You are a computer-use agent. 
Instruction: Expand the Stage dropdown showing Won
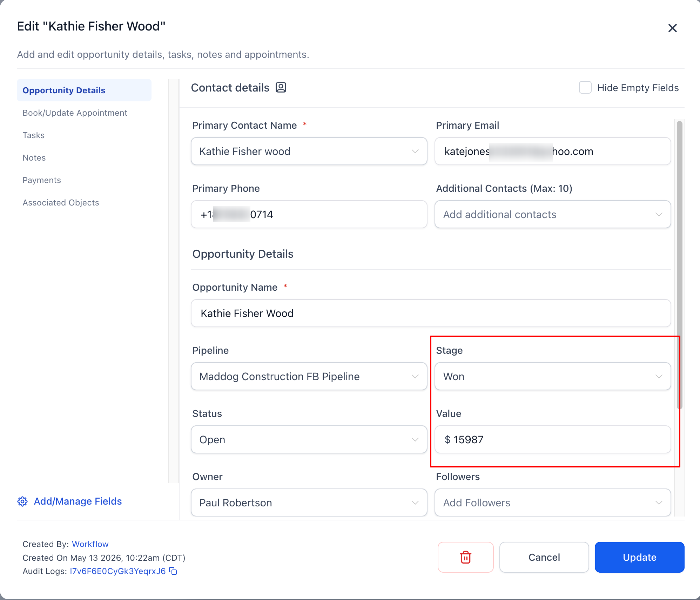(553, 376)
